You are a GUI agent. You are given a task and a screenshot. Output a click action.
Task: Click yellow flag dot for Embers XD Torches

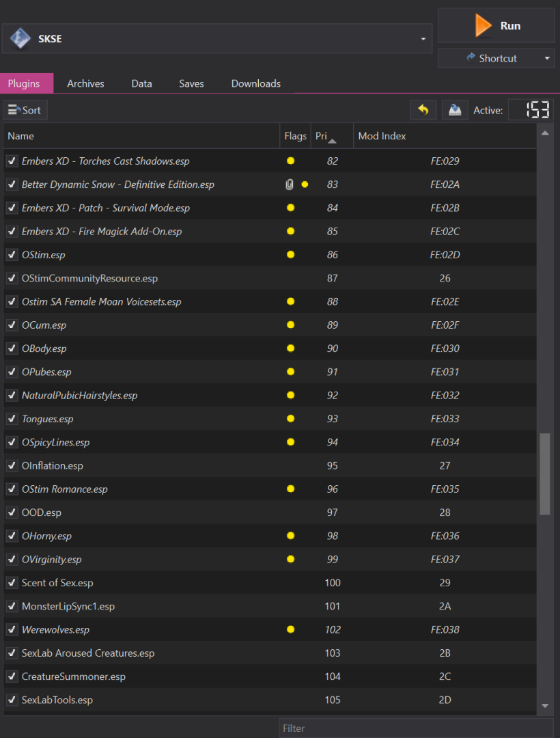290,161
